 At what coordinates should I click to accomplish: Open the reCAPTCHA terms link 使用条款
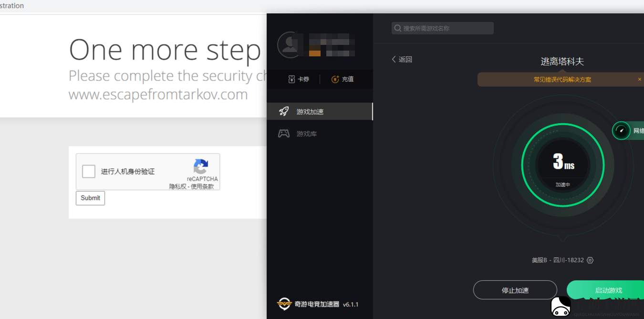coord(202,187)
